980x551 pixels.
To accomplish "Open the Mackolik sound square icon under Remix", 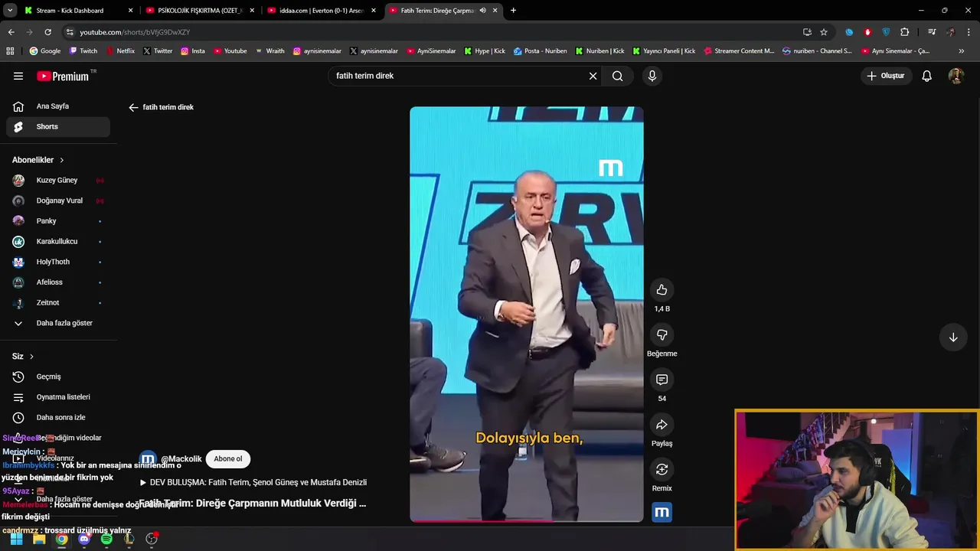I will [x=661, y=512].
